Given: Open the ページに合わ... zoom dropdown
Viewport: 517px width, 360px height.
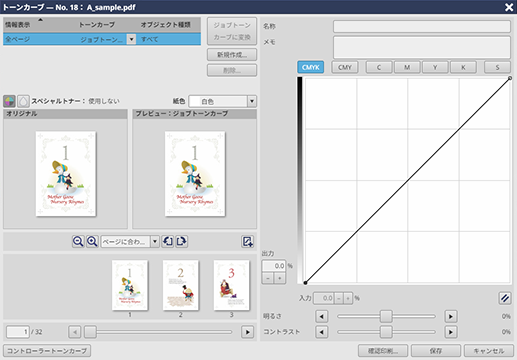Looking at the screenshot, I should point(155,241).
